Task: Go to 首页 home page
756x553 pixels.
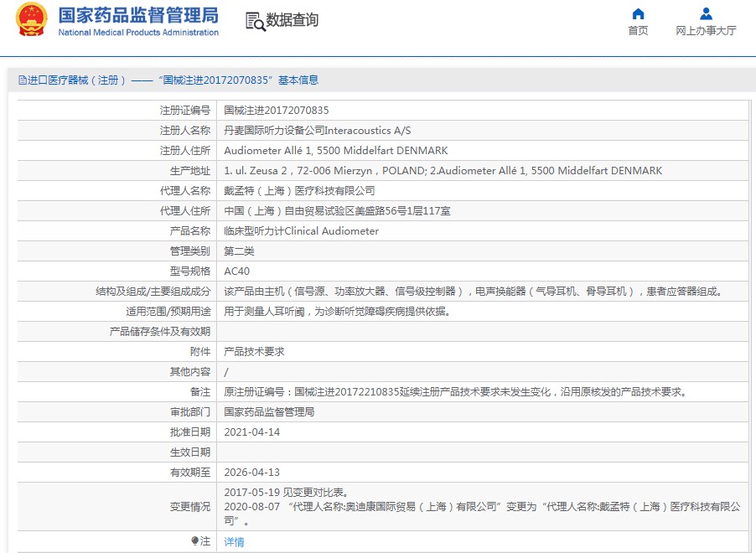Action: [638, 30]
